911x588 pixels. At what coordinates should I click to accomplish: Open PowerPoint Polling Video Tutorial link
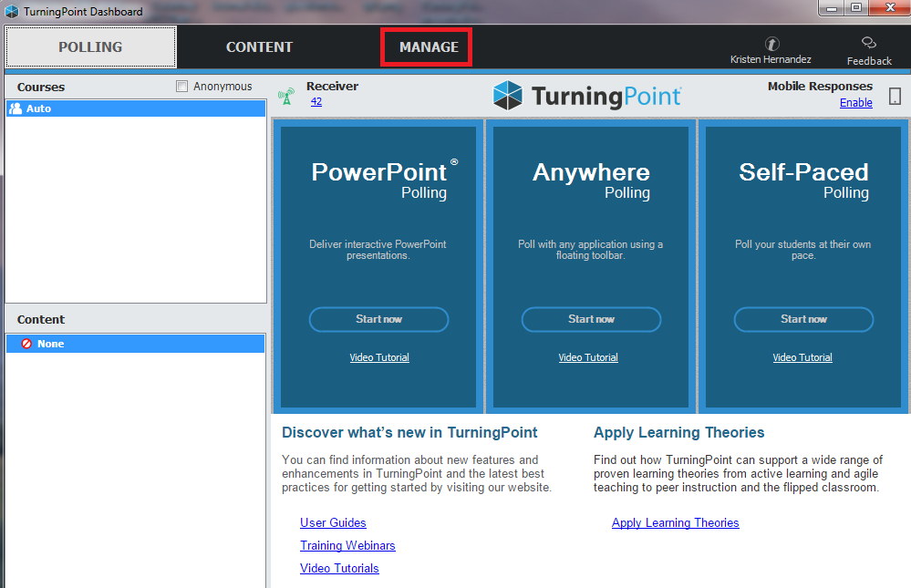(379, 358)
